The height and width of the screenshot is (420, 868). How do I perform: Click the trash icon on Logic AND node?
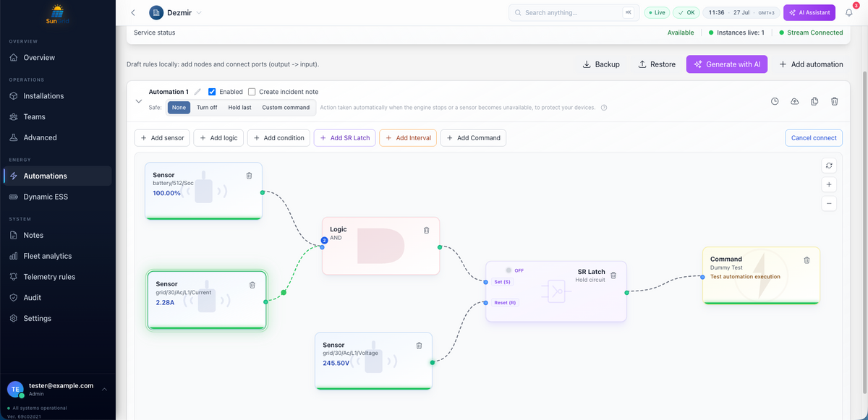426,230
